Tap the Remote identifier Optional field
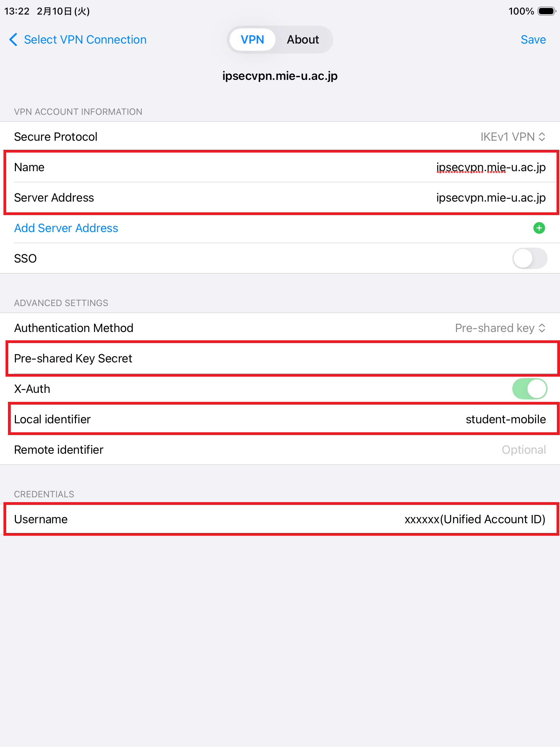Image resolution: width=560 pixels, height=747 pixels. point(523,450)
